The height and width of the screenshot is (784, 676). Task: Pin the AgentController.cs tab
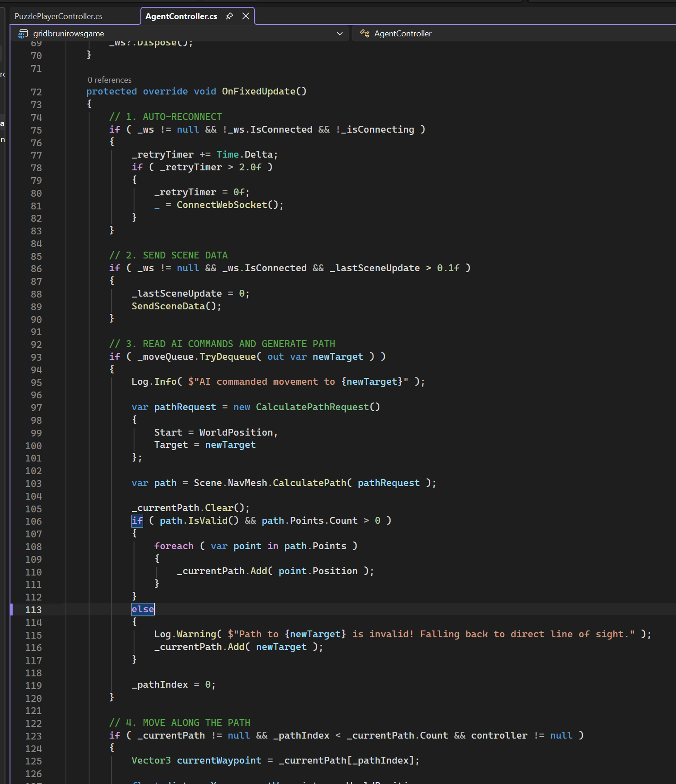229,16
